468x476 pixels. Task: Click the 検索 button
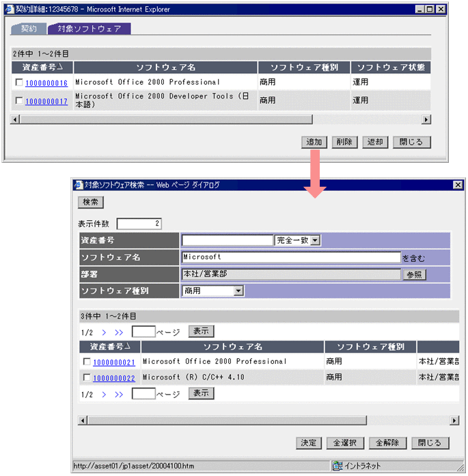pos(90,202)
